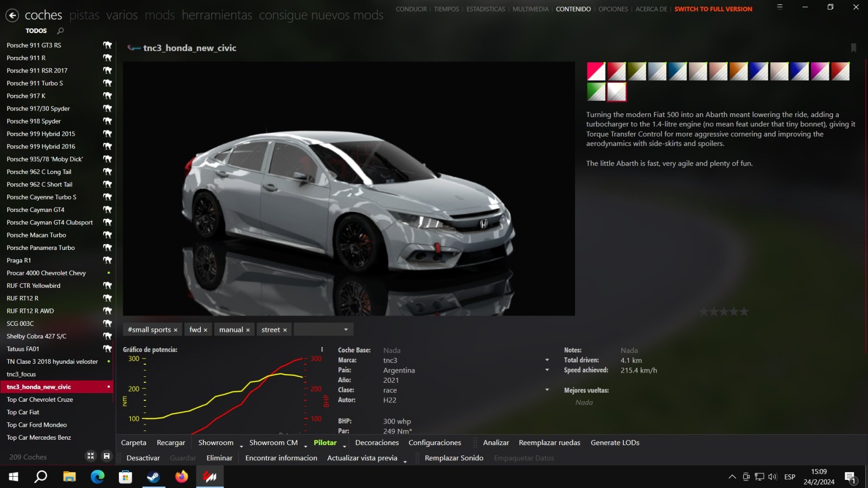This screenshot has width=868, height=488.
Task: Click the Remplazar Sonido button
Action: [x=454, y=458]
